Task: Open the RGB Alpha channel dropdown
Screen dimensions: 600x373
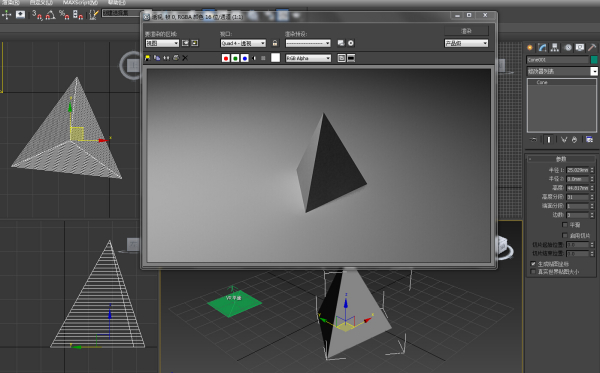Action: point(308,58)
